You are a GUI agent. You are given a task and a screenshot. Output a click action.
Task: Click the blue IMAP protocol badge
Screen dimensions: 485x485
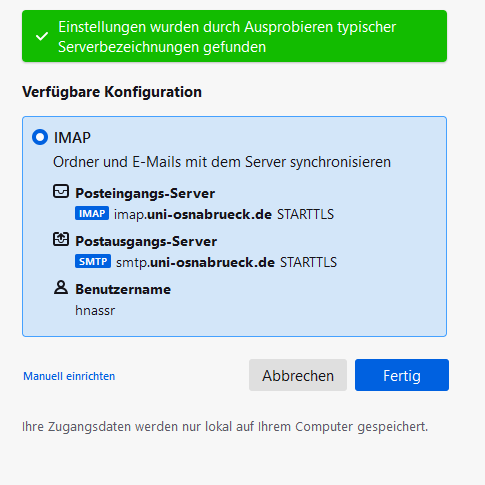[92, 213]
